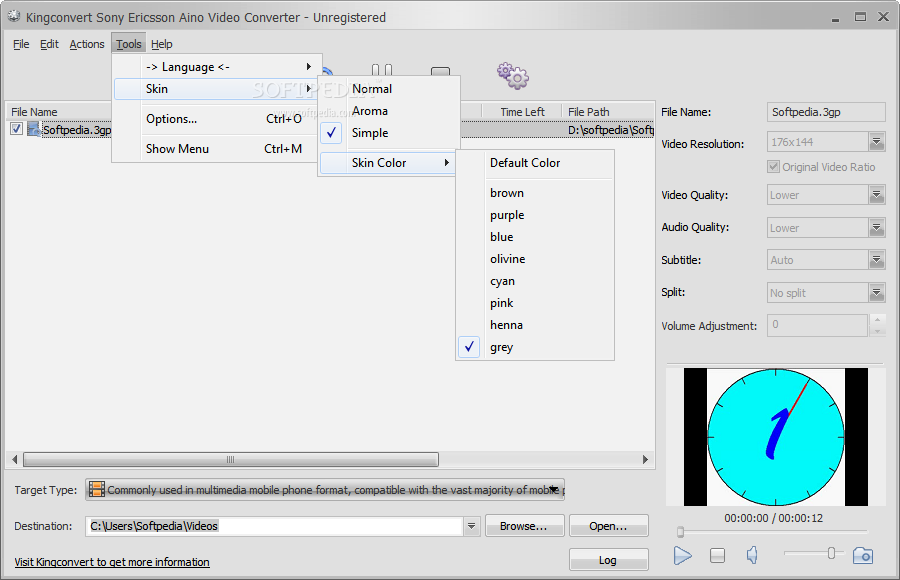Click the app icon in title bar

click(14, 17)
